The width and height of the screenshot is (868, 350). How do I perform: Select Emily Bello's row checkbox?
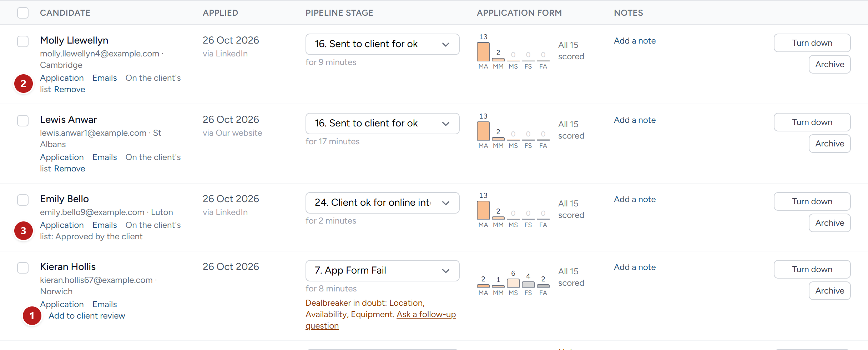point(23,200)
